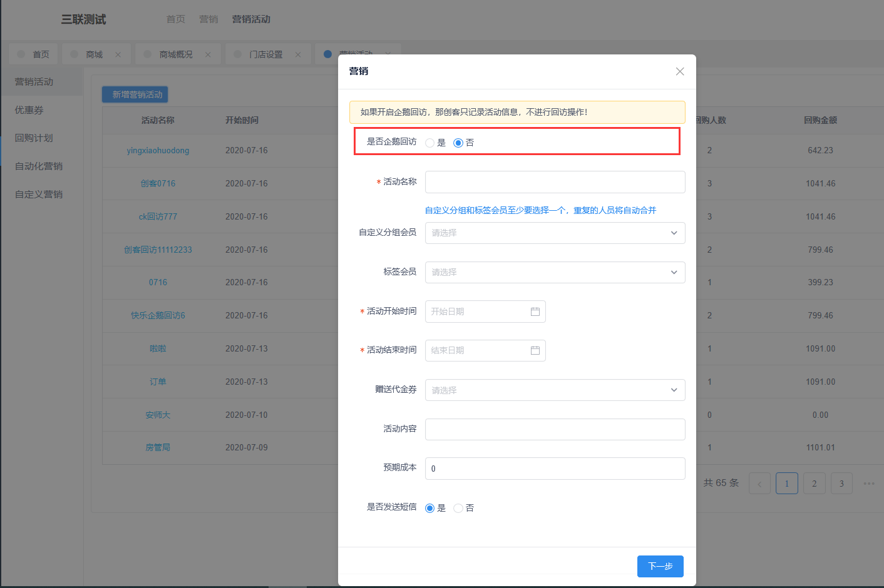Click 1101.01 amount cell
The height and width of the screenshot is (588, 884).
click(x=820, y=447)
